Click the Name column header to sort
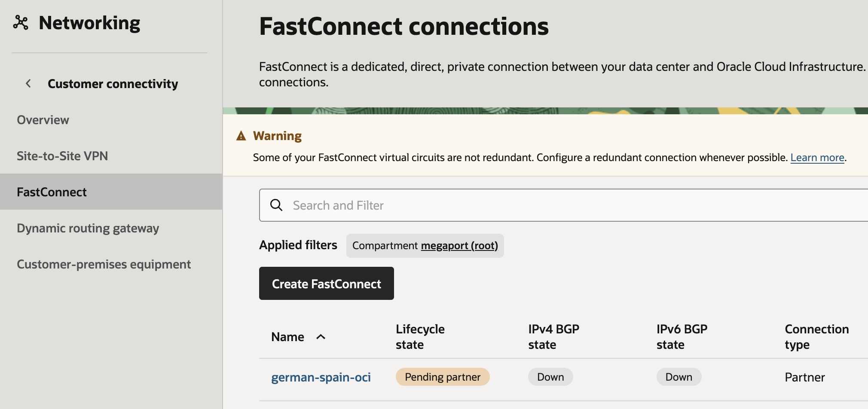 coord(287,337)
